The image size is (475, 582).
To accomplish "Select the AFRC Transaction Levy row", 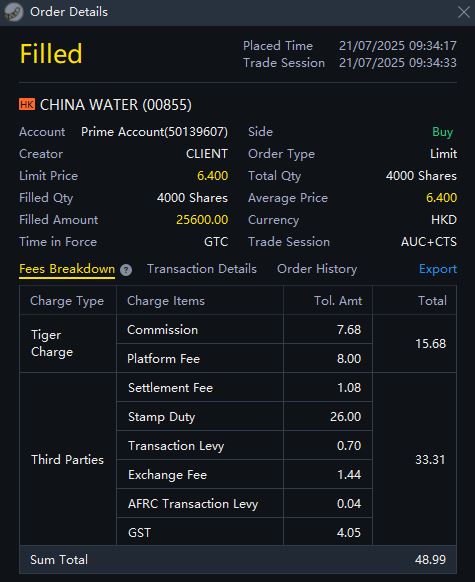I will pos(244,504).
